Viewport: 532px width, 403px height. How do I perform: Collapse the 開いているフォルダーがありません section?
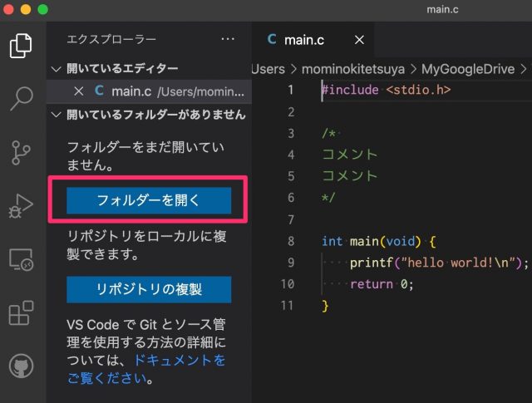click(57, 114)
